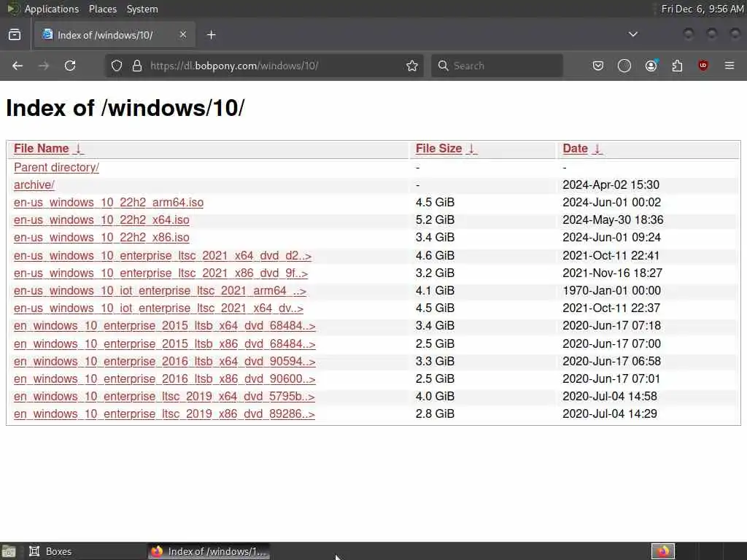Download enterprise 2015 ltsb x86 dvd file
The width and height of the screenshot is (747, 560).
[165, 344]
